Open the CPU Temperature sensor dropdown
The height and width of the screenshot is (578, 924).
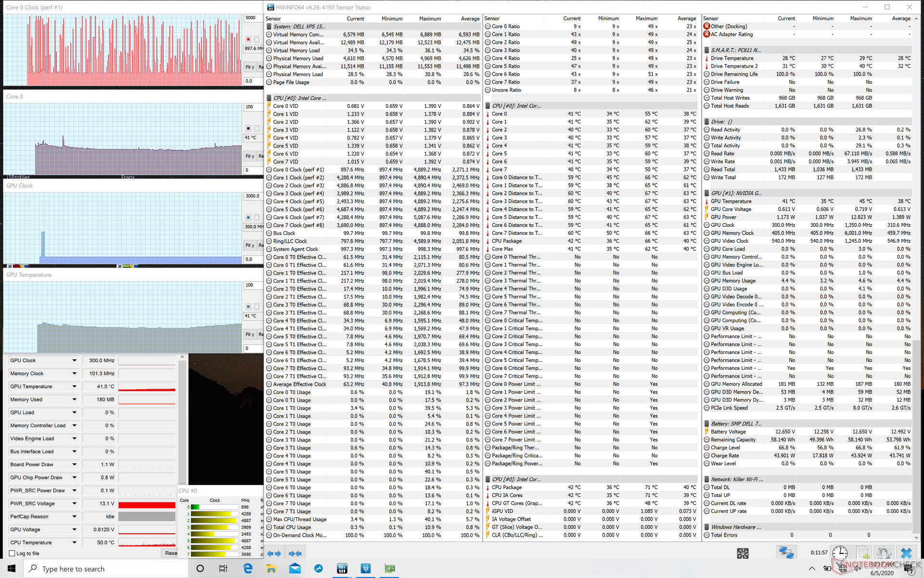(75, 542)
